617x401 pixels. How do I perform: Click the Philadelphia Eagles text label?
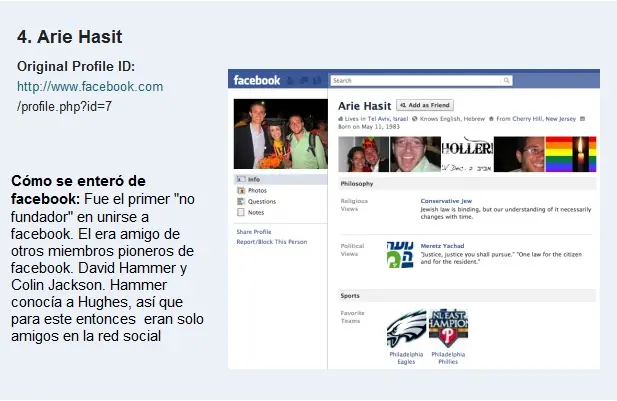click(406, 358)
